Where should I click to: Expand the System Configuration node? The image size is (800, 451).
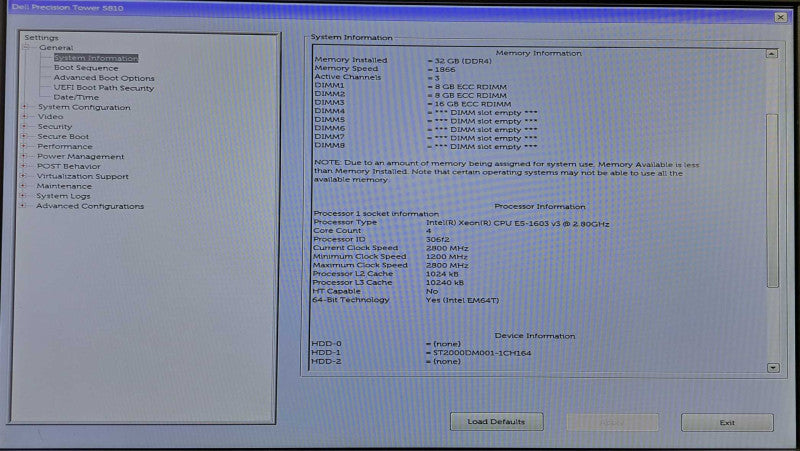[x=24, y=107]
